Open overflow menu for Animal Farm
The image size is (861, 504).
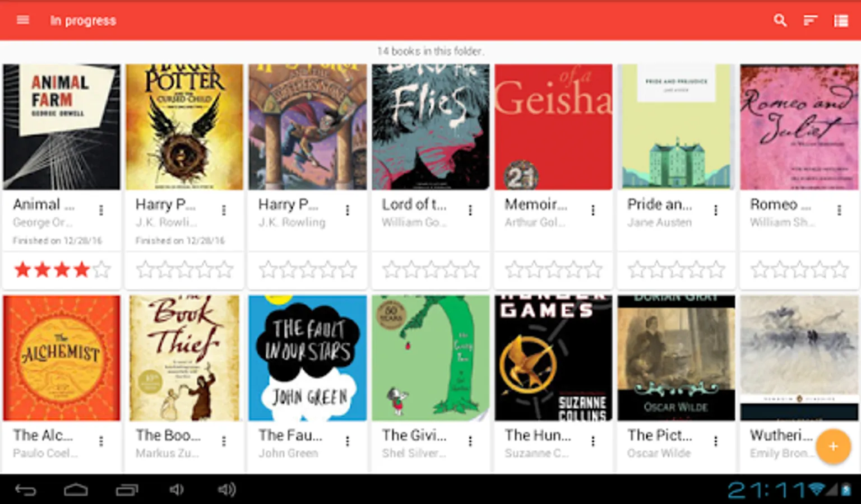tap(101, 210)
